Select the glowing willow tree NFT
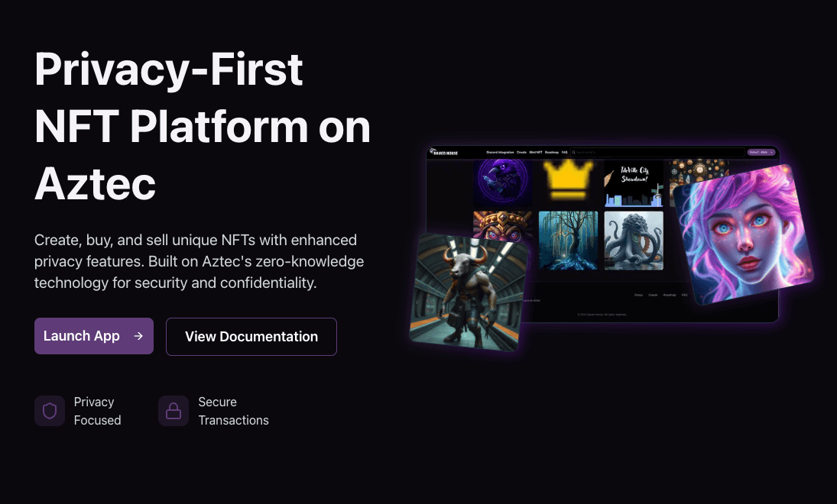837x504 pixels. [x=569, y=241]
